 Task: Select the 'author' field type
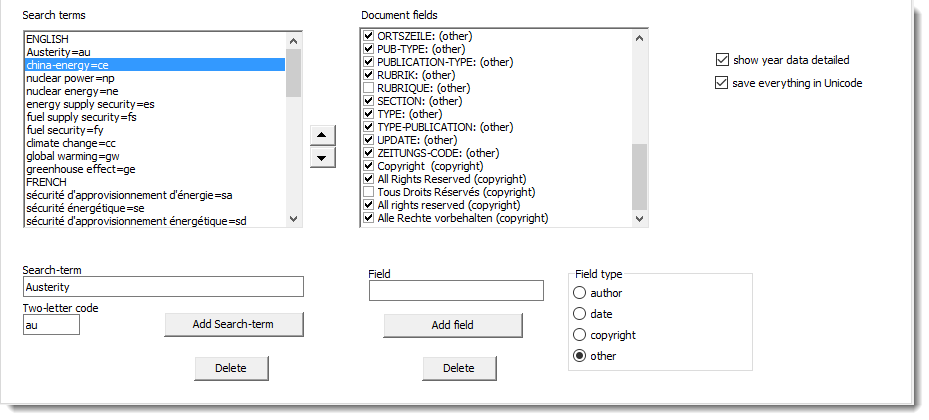click(x=580, y=293)
